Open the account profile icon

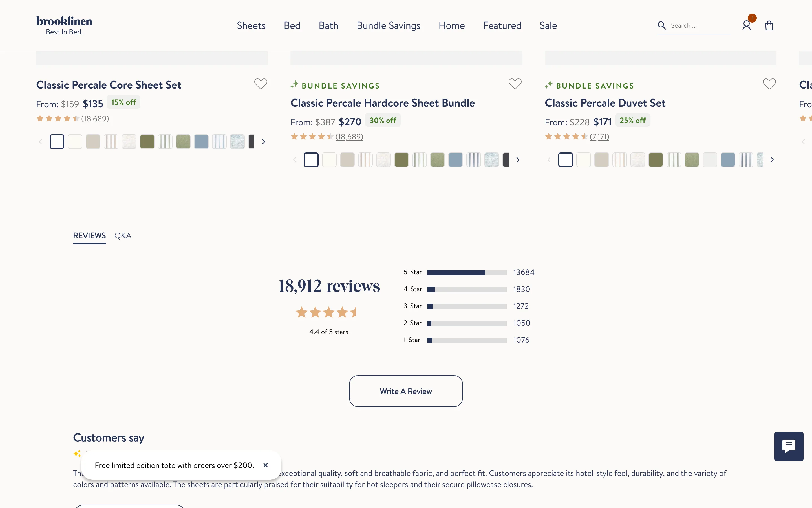point(746,25)
